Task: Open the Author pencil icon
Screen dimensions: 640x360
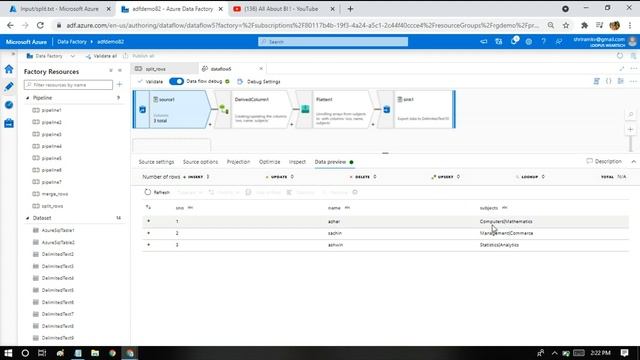Action: coord(9,87)
